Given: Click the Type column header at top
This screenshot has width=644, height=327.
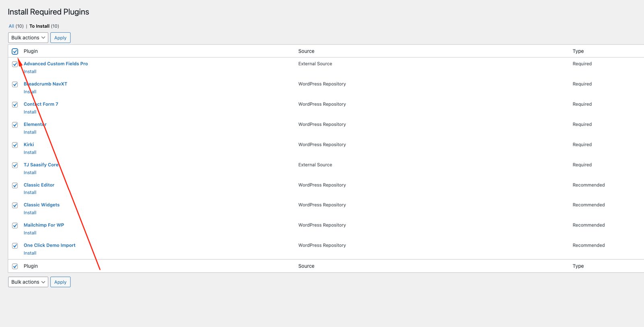Looking at the screenshot, I should click(578, 51).
